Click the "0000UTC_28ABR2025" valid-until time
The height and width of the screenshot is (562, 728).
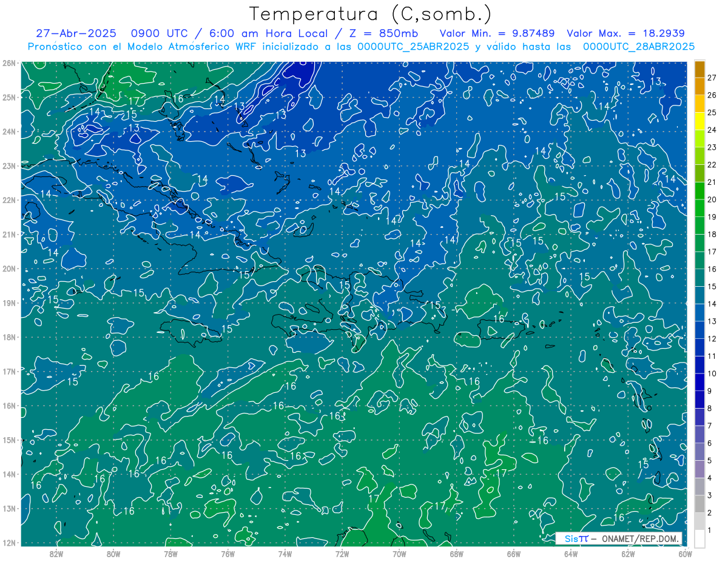click(639, 47)
